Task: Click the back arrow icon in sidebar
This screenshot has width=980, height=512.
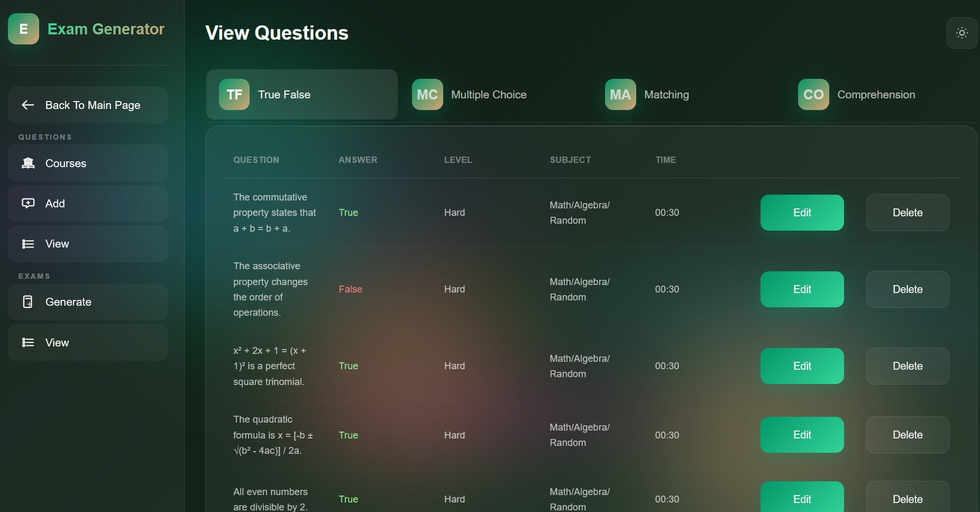Action: pos(28,105)
